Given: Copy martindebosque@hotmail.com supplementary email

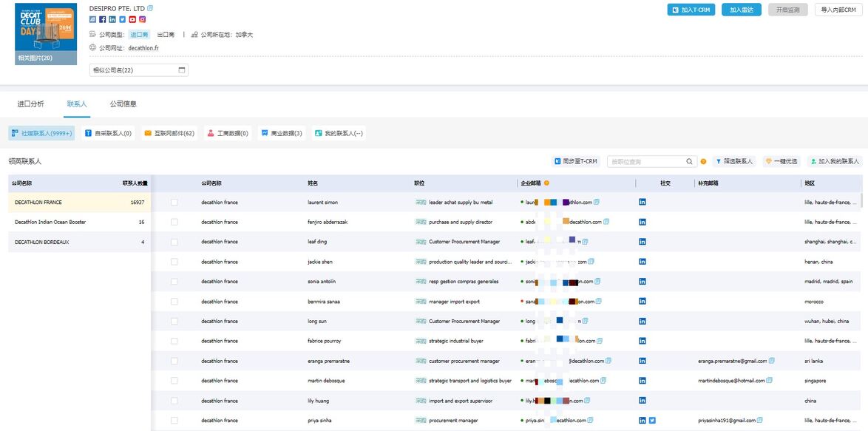Looking at the screenshot, I should [770, 381].
